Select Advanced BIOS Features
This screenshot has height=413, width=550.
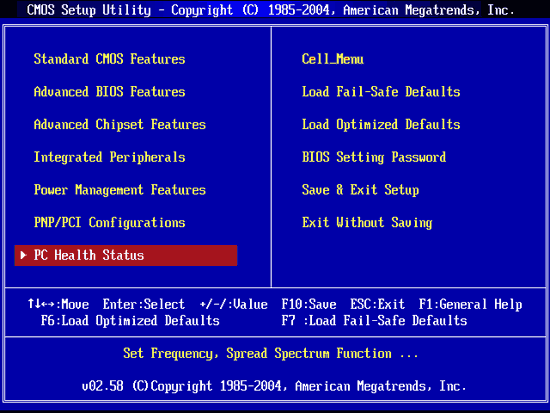109,92
